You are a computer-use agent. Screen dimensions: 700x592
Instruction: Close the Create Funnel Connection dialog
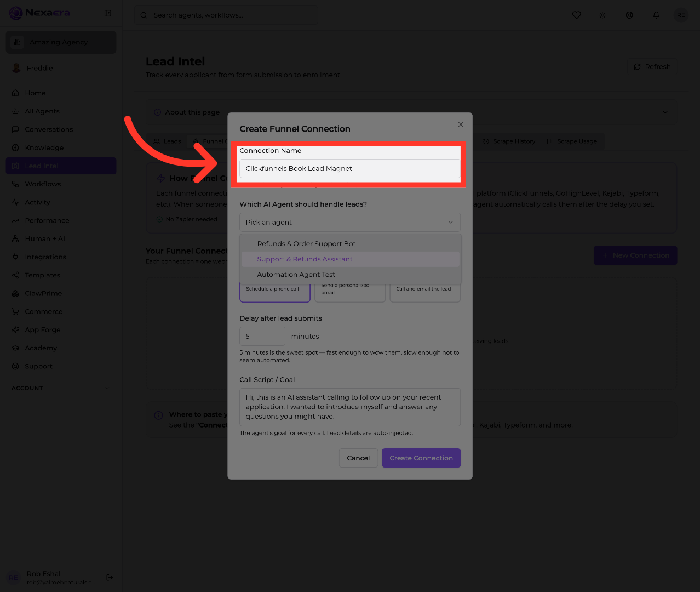(461, 124)
